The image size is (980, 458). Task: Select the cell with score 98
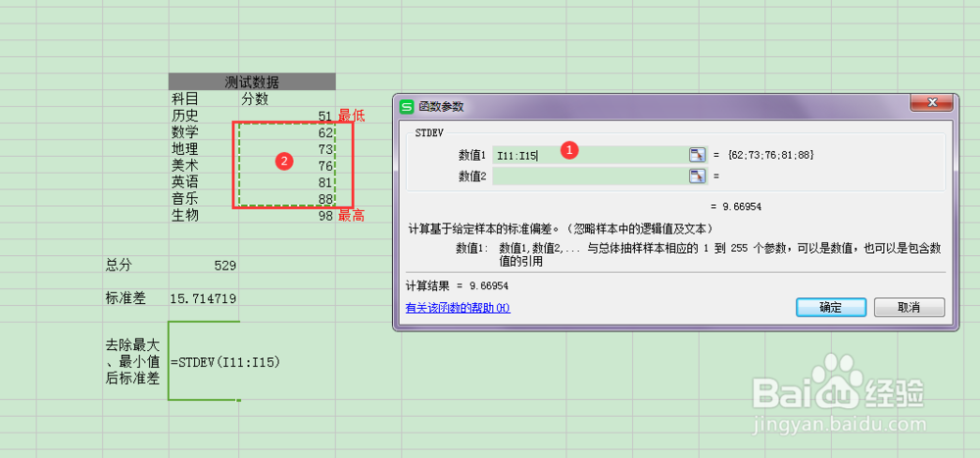pos(287,215)
